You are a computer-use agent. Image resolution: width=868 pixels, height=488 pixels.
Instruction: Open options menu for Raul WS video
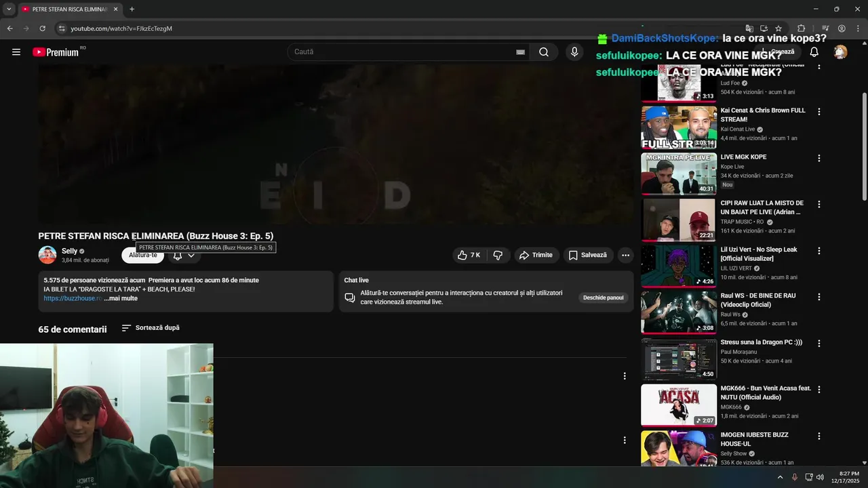819,297
